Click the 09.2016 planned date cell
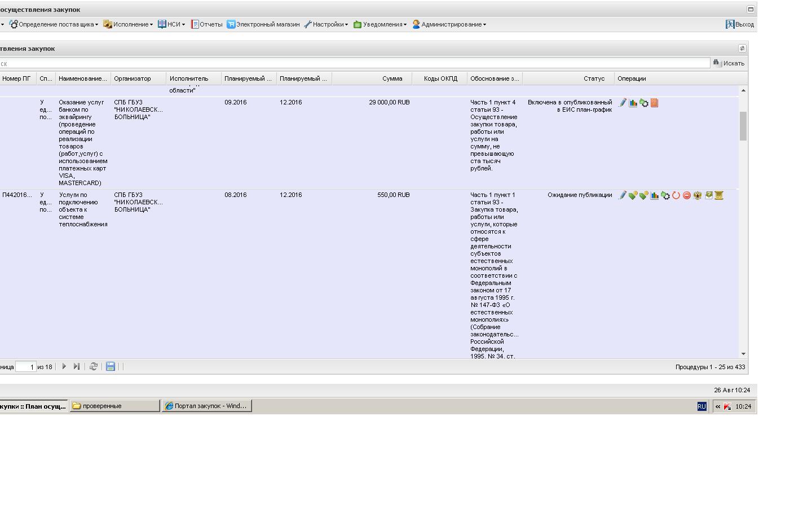This screenshot has width=812, height=508. (235, 102)
